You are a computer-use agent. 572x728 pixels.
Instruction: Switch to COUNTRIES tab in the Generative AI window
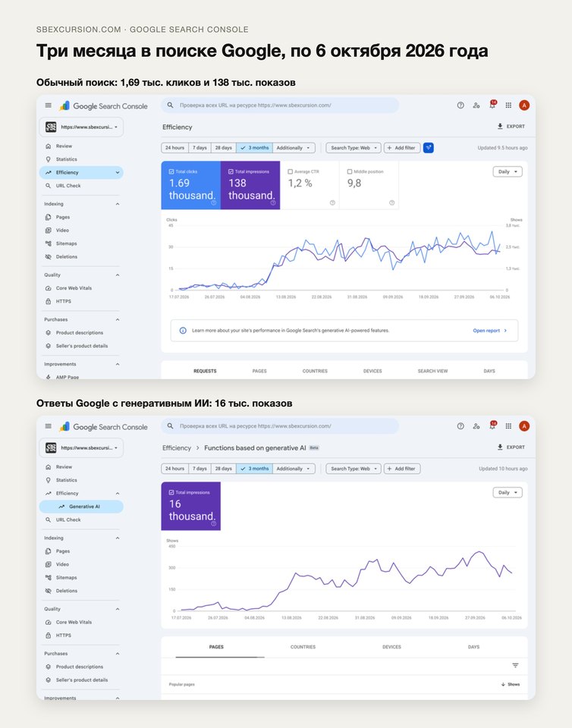(303, 647)
